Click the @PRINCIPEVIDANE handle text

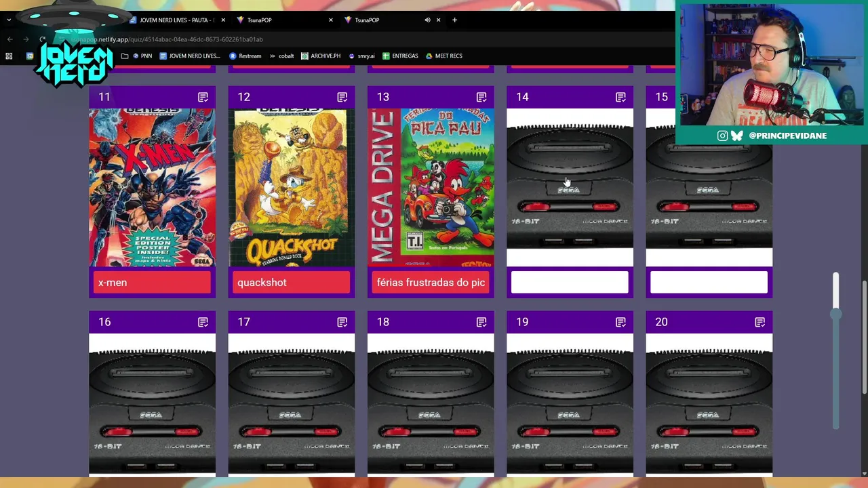tap(787, 136)
